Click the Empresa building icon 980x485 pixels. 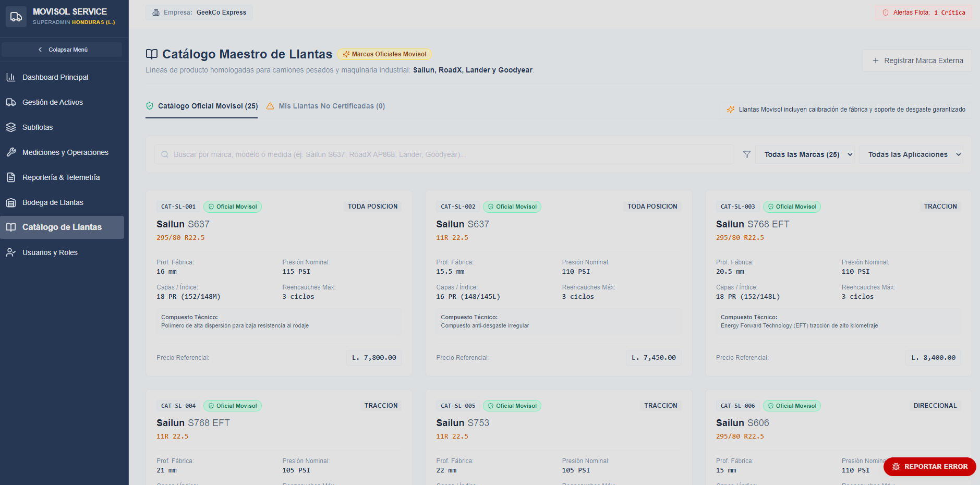coord(156,13)
